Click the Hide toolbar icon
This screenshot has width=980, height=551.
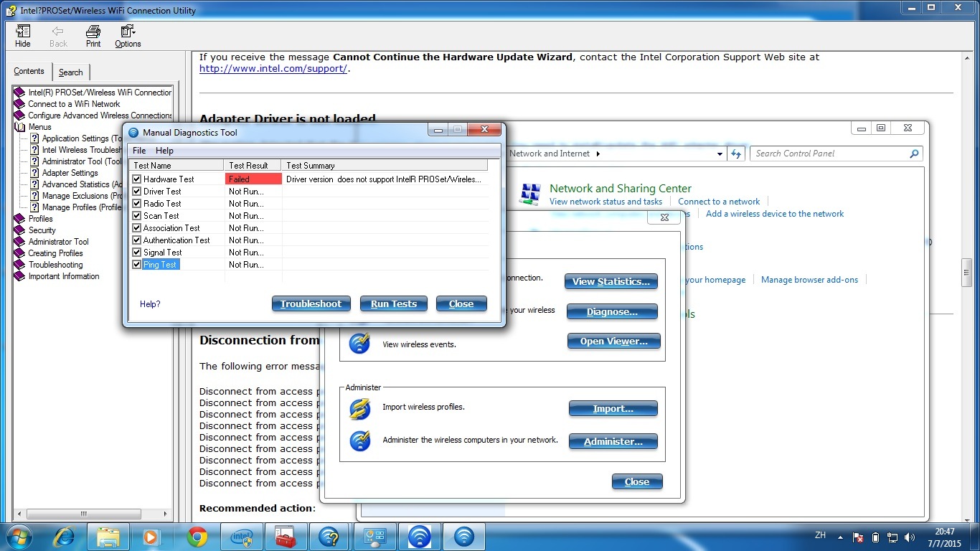pos(23,36)
